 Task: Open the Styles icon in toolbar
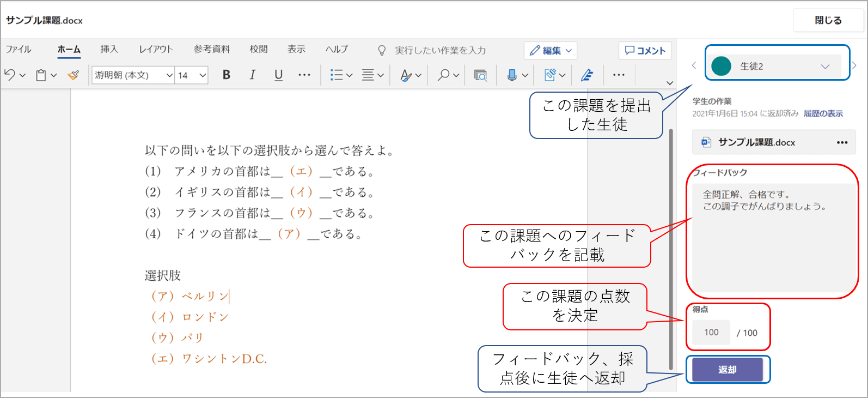coord(406,75)
